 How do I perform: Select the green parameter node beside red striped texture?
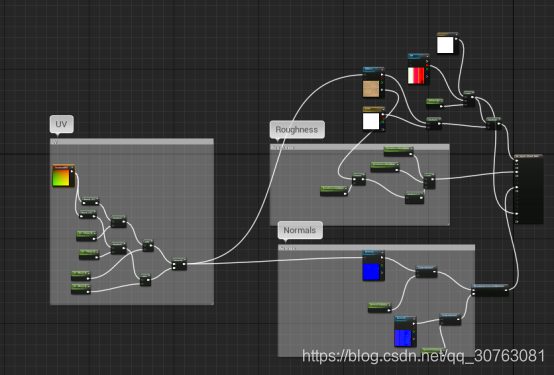point(435,103)
